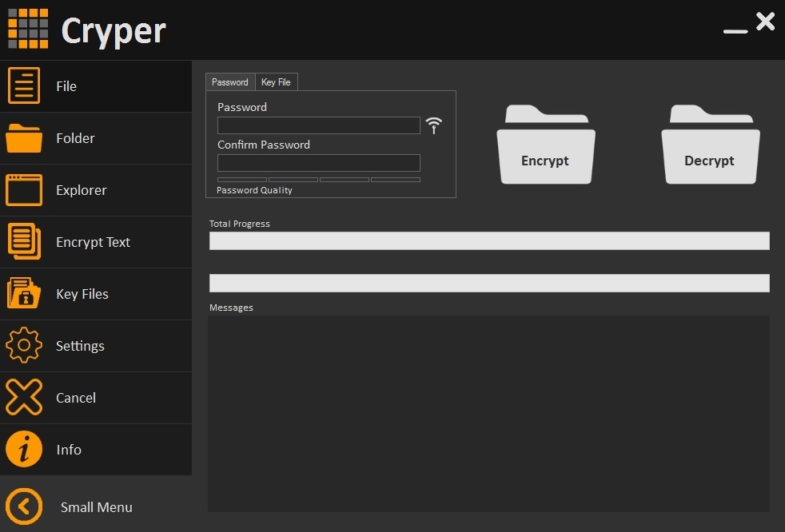Open the Explorer menu label
Screen dimensions: 785x532
[x=81, y=190]
